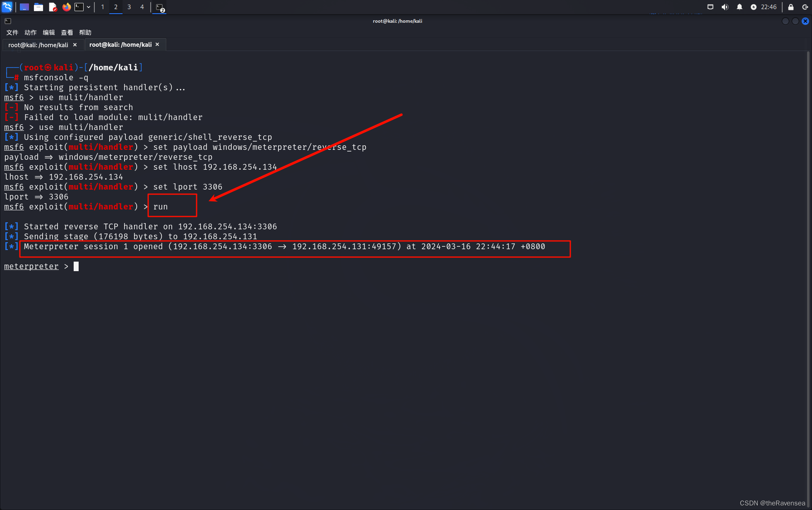Open the 文件 menu
Image resolution: width=812 pixels, height=510 pixels.
pos(12,33)
